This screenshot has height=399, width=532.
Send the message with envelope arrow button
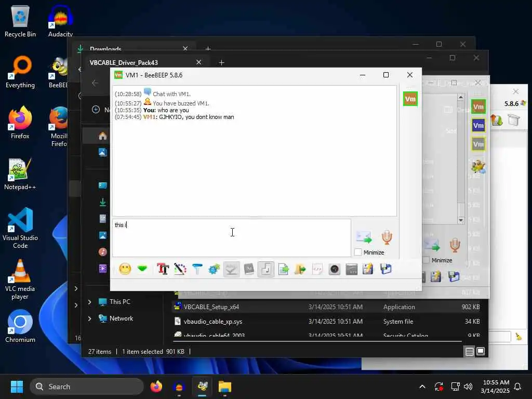(364, 237)
